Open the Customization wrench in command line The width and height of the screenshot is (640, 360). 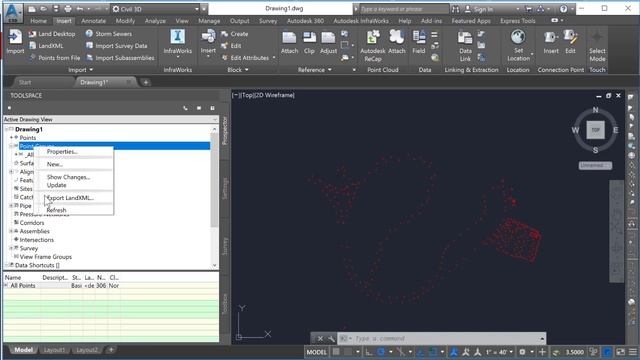(x=331, y=338)
